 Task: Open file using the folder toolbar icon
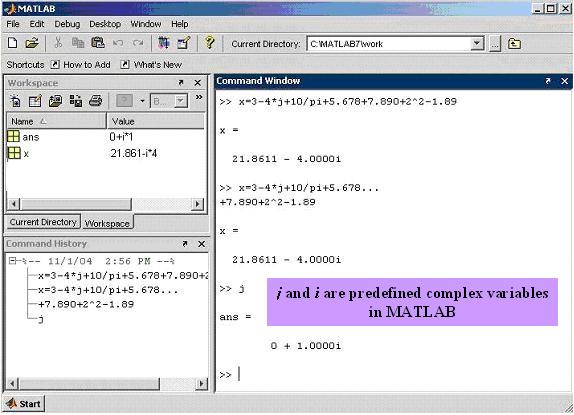click(x=32, y=43)
